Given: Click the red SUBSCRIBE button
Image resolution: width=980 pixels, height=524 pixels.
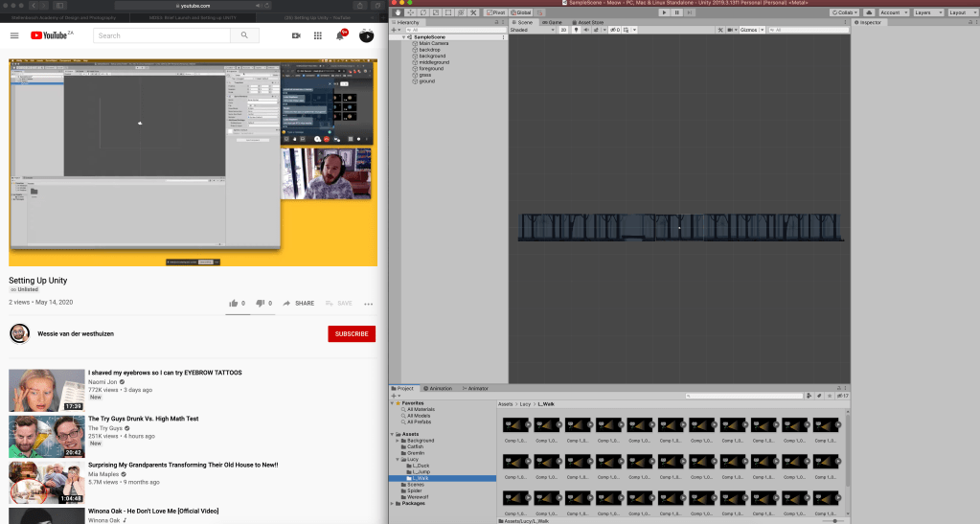Looking at the screenshot, I should (352, 333).
